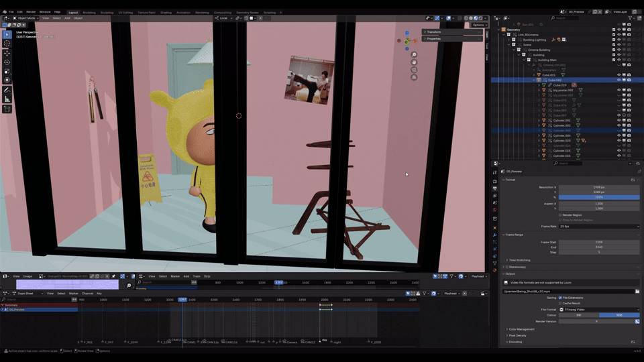644x362 pixels.
Task: Enable Cache Result checkbox
Action: 560,303
